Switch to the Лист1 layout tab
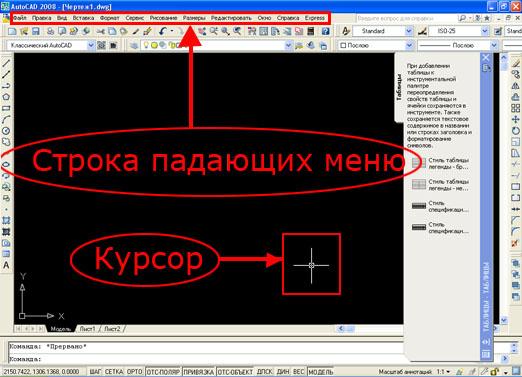The height and width of the screenshot is (377, 522). tap(88, 329)
